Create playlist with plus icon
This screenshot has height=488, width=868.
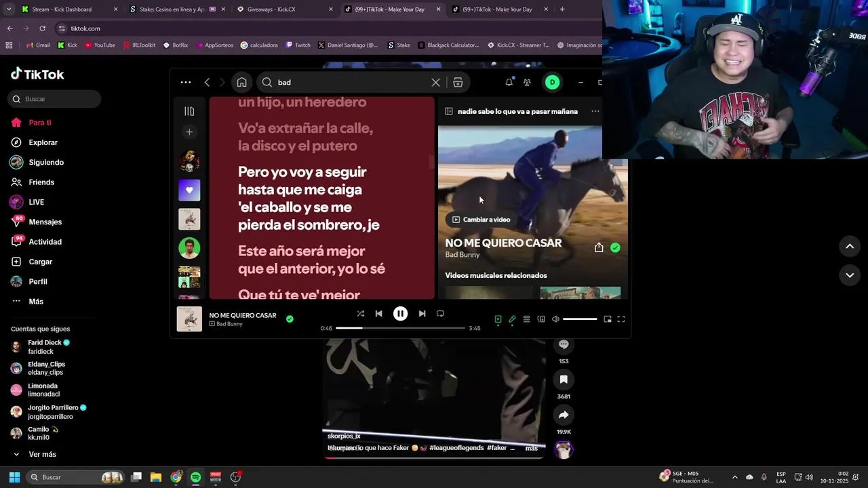[x=189, y=132]
